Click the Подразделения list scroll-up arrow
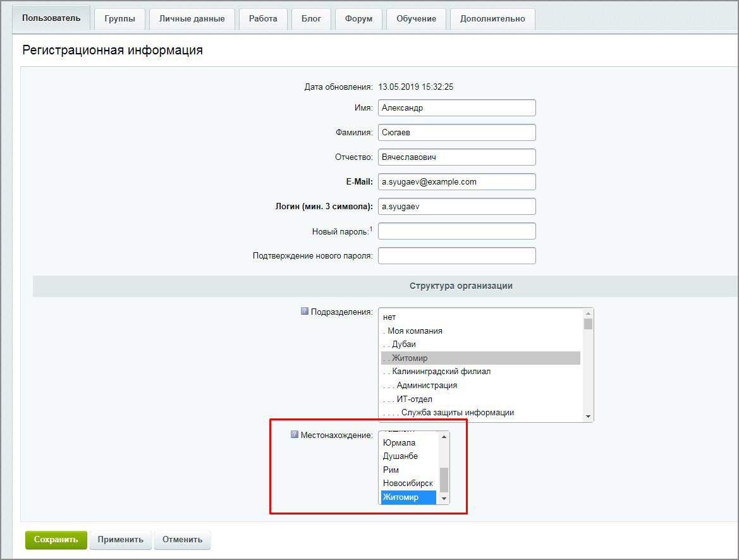 click(x=588, y=313)
